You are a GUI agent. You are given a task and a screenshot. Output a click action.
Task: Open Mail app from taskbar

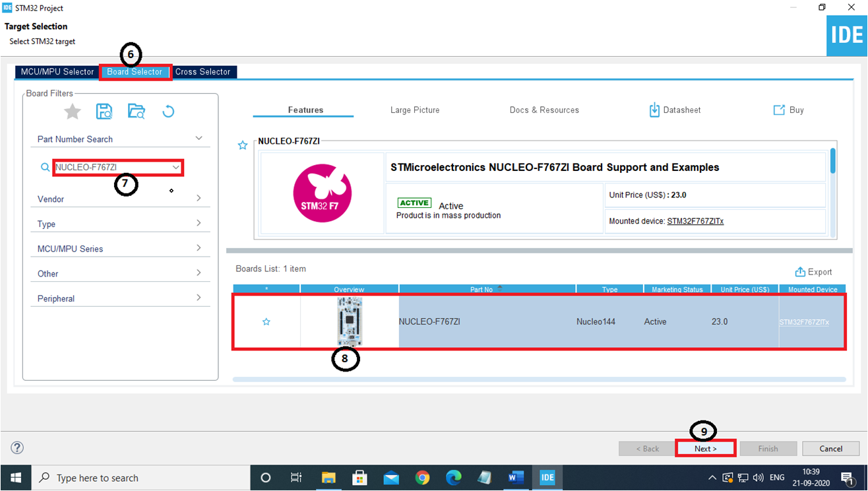pos(391,478)
